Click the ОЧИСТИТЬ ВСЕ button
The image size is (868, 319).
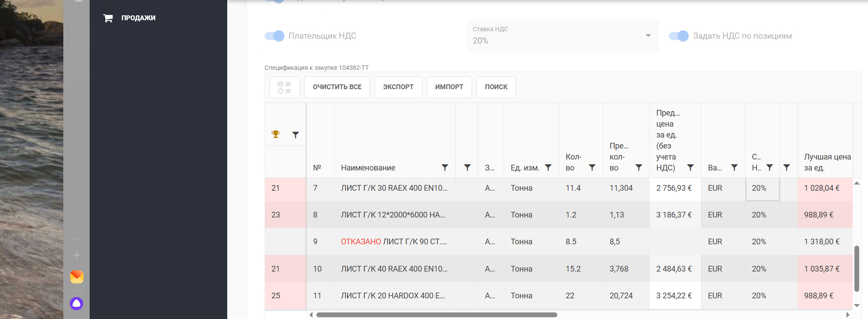click(x=337, y=87)
